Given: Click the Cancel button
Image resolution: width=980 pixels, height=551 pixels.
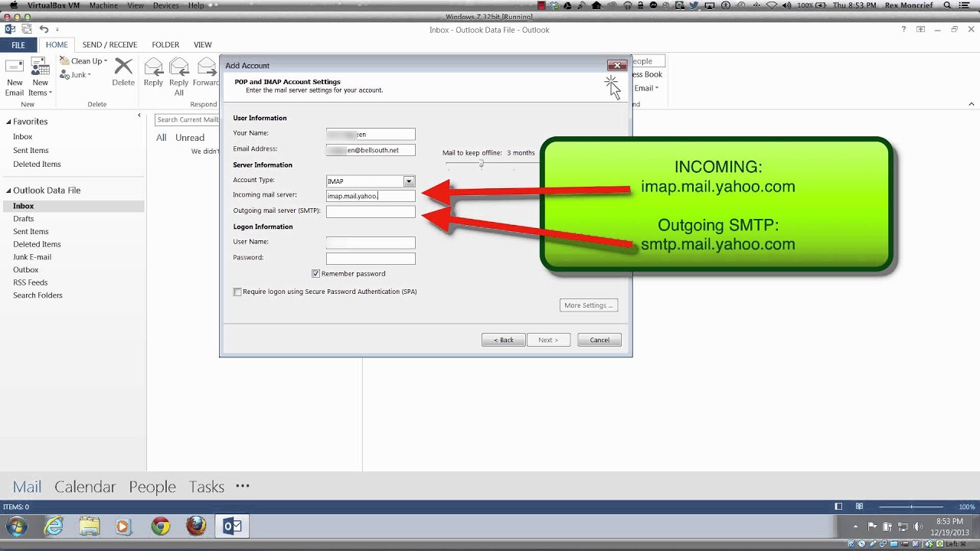Looking at the screenshot, I should (x=599, y=340).
